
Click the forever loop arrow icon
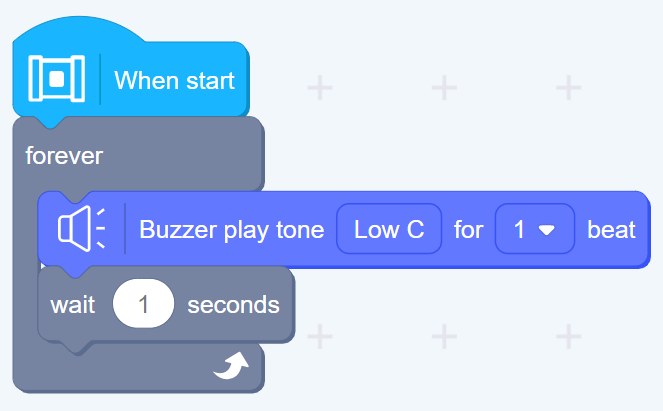[231, 366]
